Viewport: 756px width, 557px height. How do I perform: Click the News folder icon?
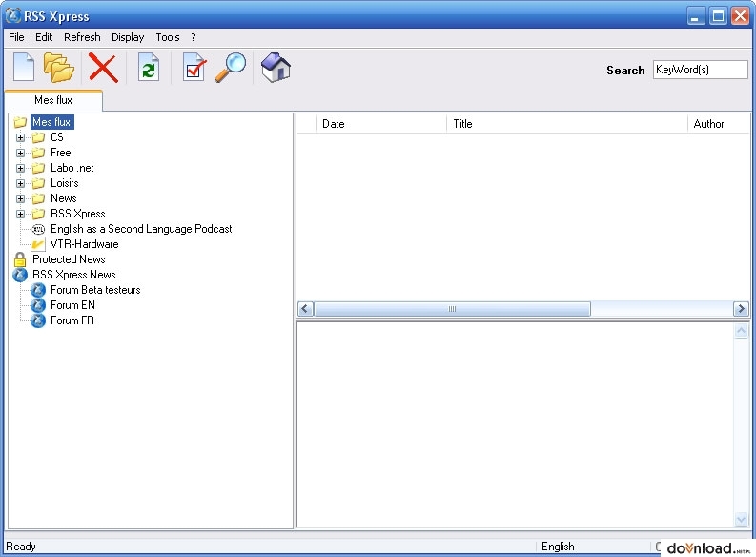click(x=38, y=198)
